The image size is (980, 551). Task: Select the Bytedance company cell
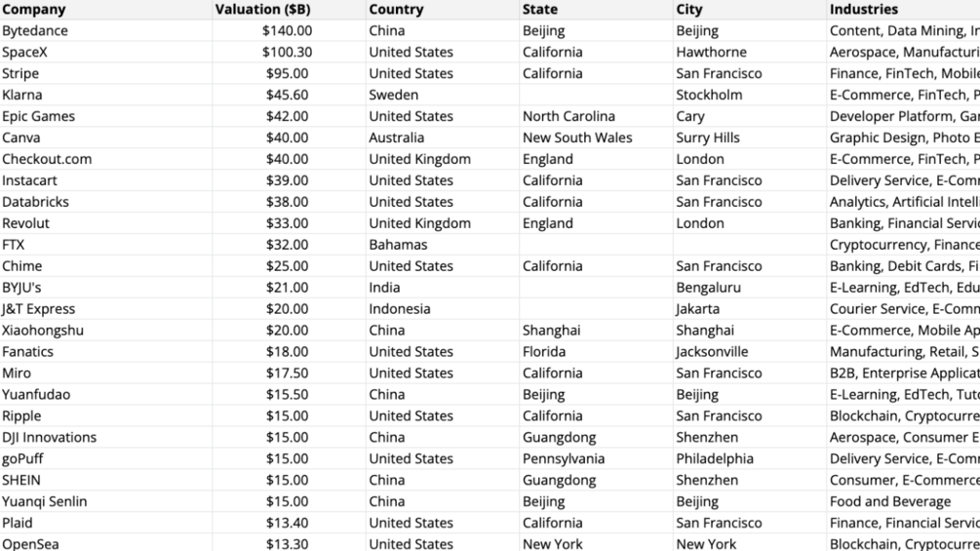coord(105,30)
